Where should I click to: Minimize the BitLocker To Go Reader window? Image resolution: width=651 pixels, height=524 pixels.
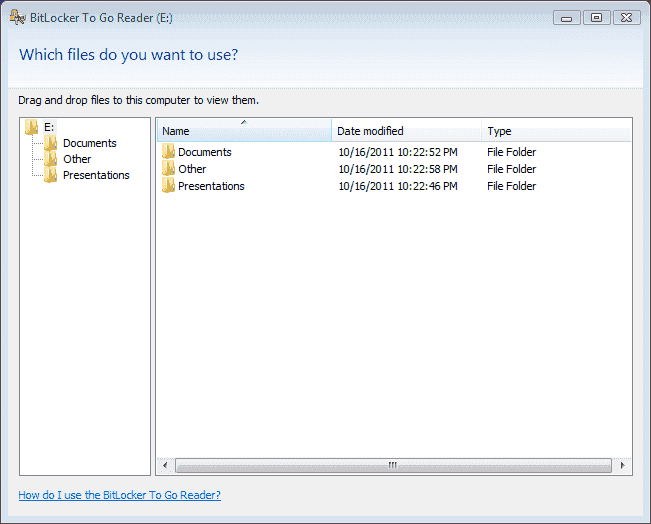pyautogui.click(x=566, y=18)
